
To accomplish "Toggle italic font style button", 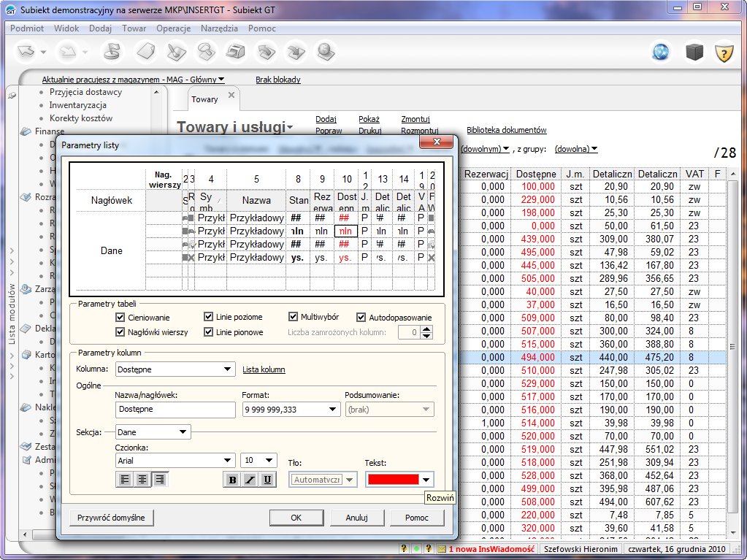I will point(250,480).
